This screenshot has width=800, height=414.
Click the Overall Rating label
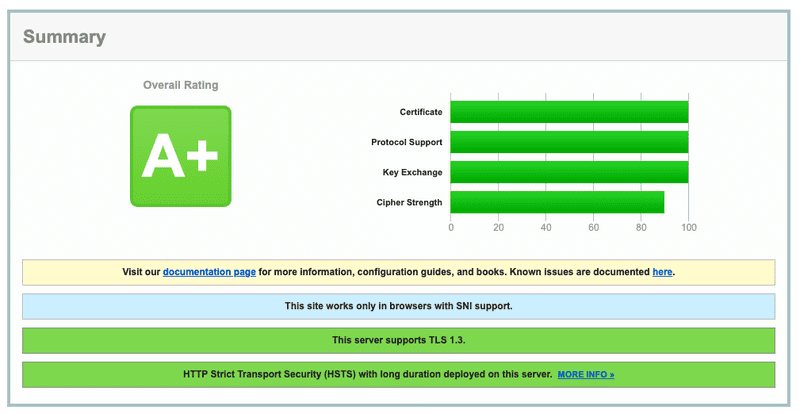point(180,86)
